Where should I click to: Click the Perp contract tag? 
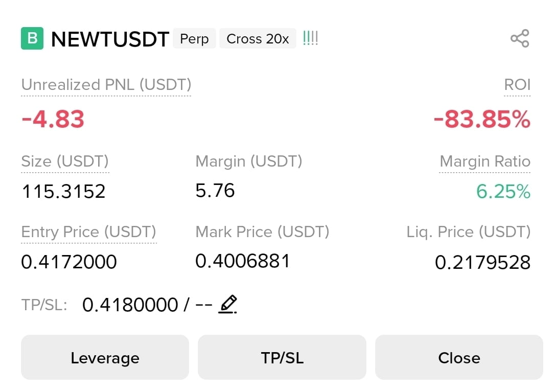point(194,38)
